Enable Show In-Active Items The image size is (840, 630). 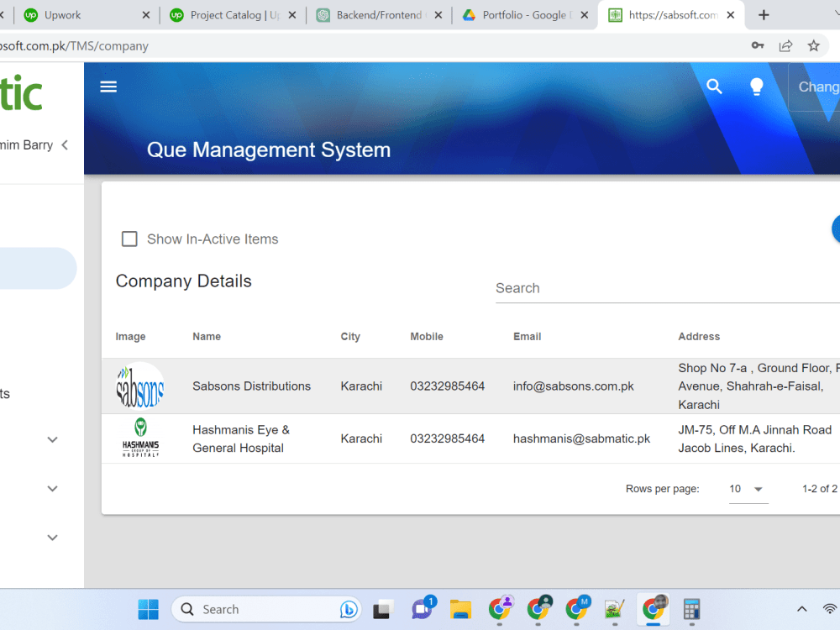click(x=129, y=239)
